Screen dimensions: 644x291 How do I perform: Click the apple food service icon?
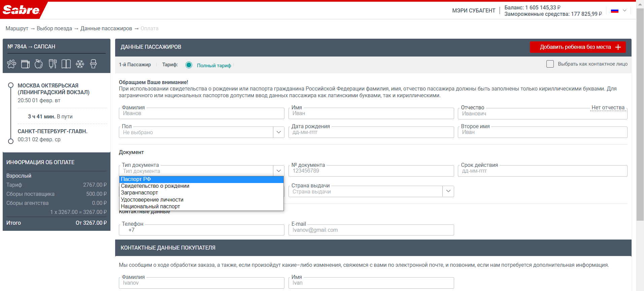[39, 64]
